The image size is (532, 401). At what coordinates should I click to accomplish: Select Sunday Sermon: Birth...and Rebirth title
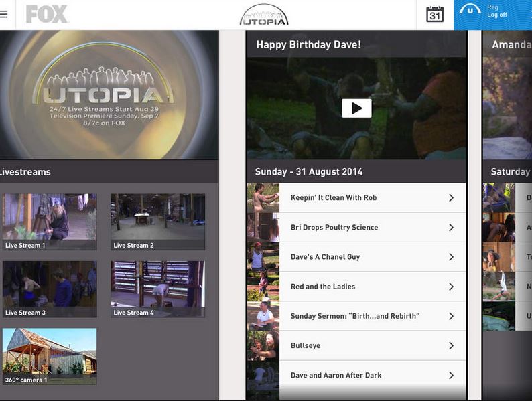point(355,316)
